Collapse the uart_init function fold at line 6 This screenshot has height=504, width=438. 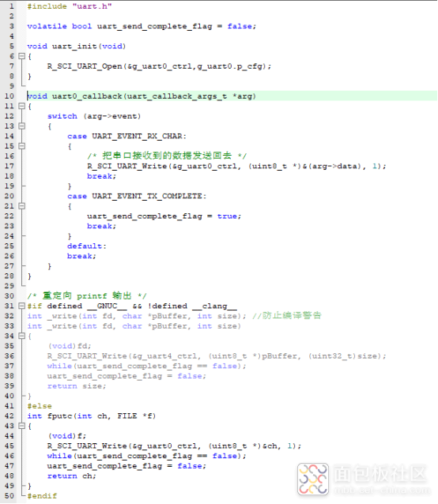pos(22,56)
